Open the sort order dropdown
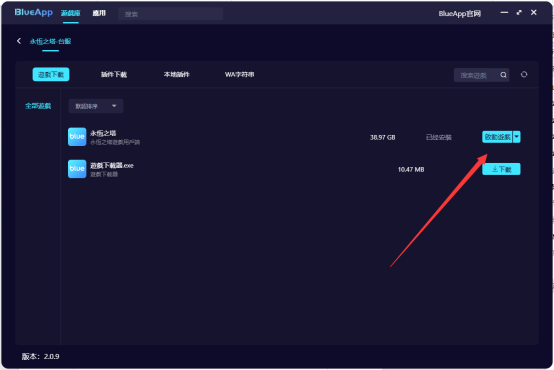 (x=96, y=106)
